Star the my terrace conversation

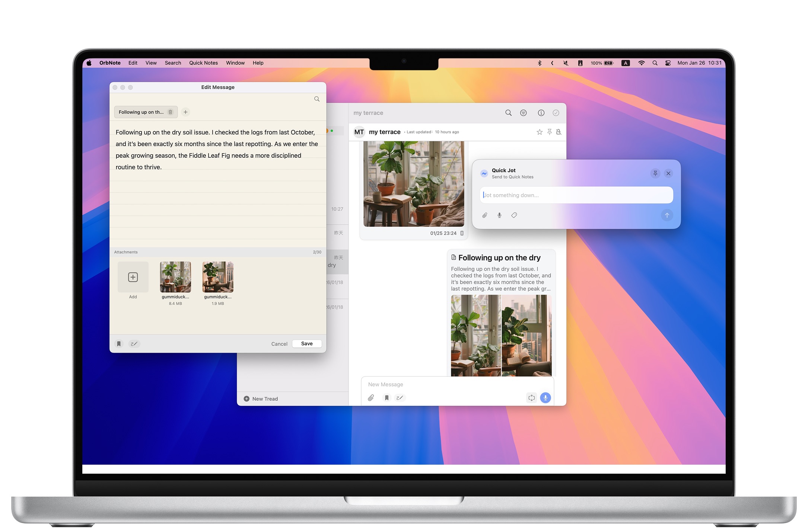coord(539,132)
